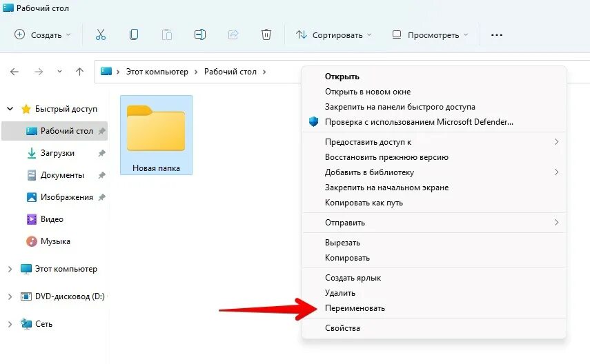Choose Закрепить на панели быстрого доступа
The image size is (590, 364).
(x=434, y=107)
